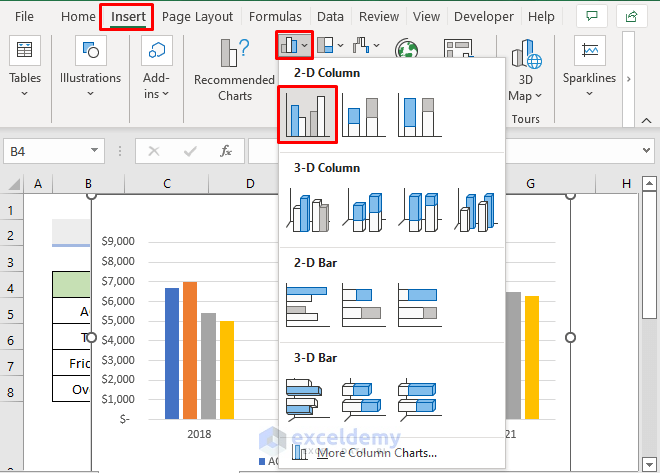Open the Sparklines group

(589, 67)
